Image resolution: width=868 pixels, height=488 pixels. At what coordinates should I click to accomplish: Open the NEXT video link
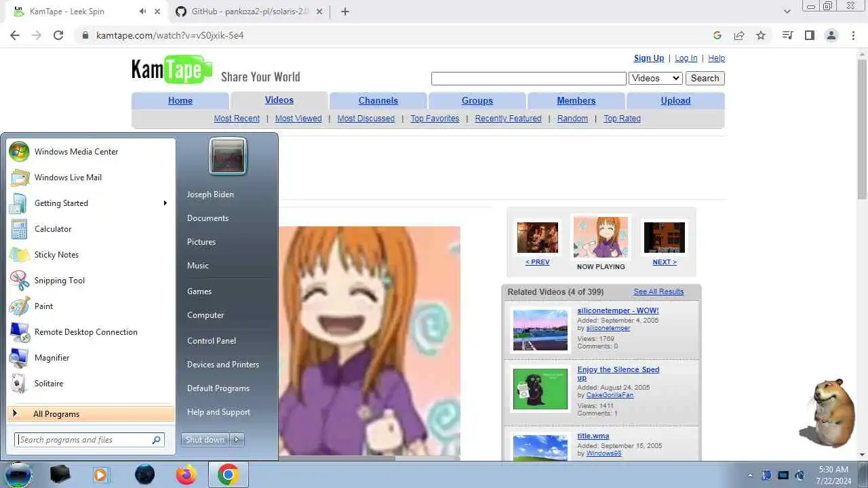coord(665,262)
